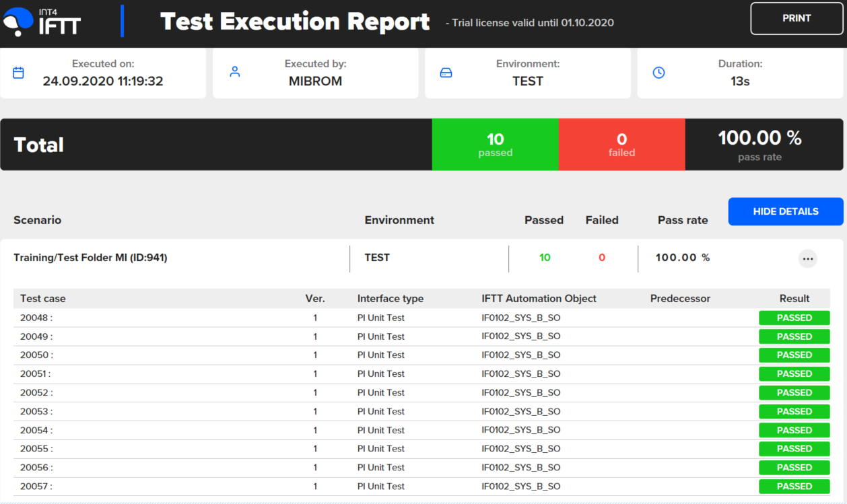
Task: Click the clock icon beside Duration
Action: (658, 73)
